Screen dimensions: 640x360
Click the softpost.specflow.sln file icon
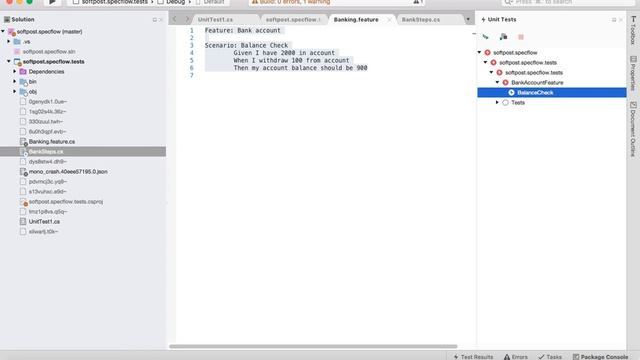[17, 51]
